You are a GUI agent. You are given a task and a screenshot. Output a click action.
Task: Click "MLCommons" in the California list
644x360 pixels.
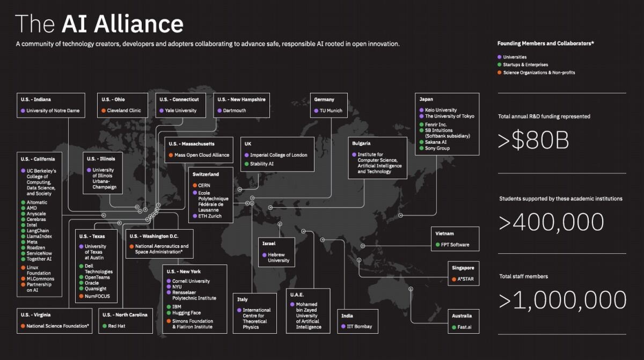pyautogui.click(x=39, y=279)
